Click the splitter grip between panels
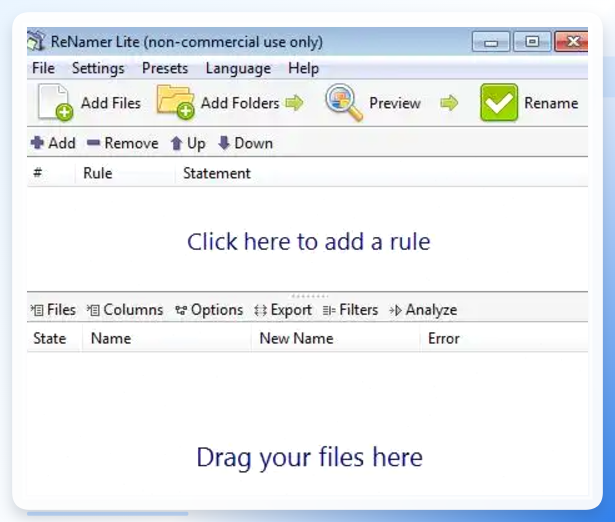The width and height of the screenshot is (615, 522). [x=309, y=296]
